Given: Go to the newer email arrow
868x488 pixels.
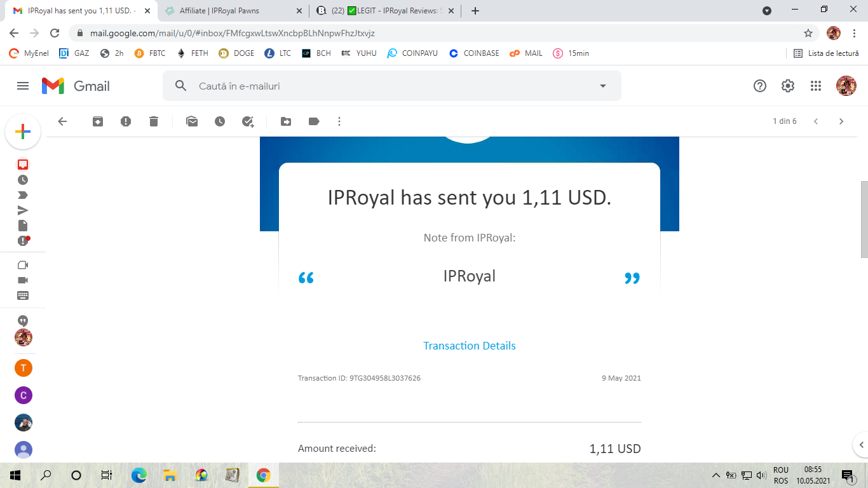Looking at the screenshot, I should pos(816,121).
